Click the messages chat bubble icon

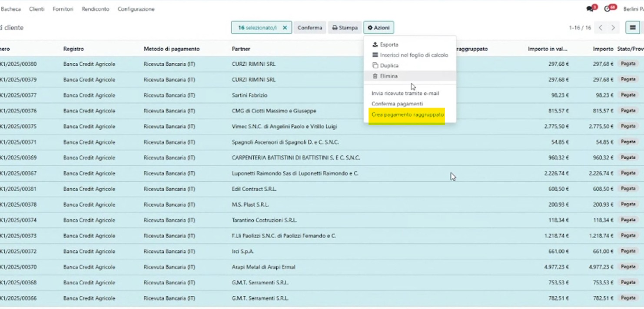coord(590,9)
